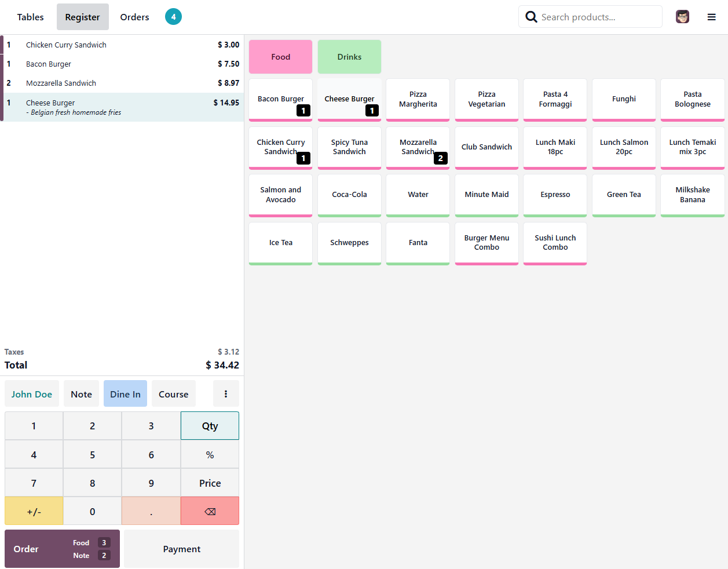Click the orders count badge showing 4

[173, 17]
